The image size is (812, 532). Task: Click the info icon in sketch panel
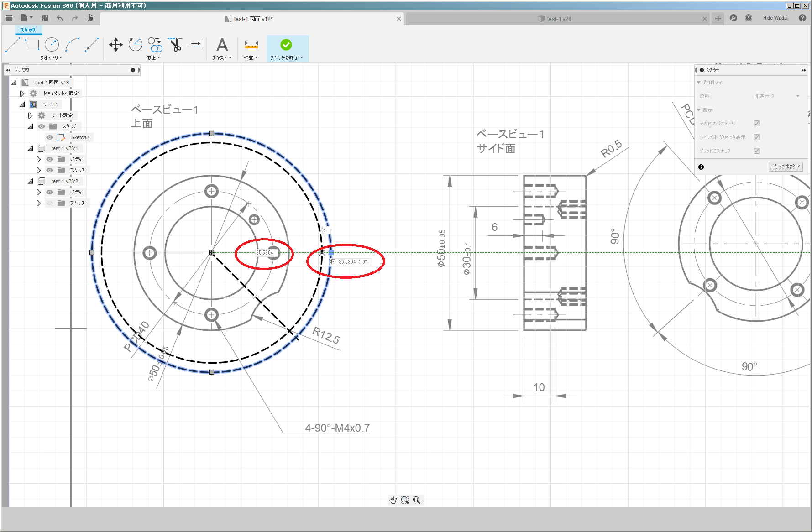[701, 167]
